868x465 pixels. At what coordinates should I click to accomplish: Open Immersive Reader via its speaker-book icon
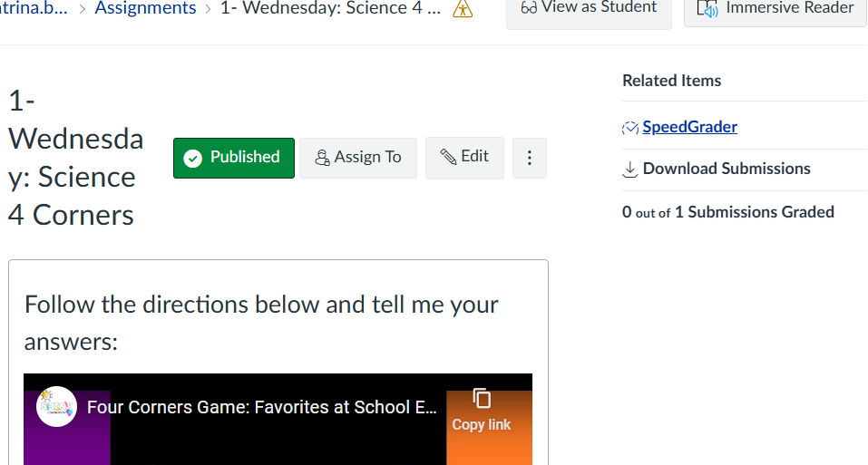(707, 9)
